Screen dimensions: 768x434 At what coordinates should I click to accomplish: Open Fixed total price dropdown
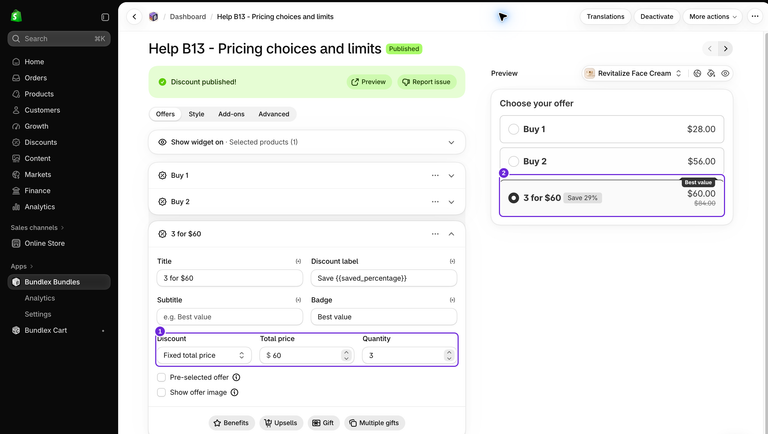click(x=204, y=355)
